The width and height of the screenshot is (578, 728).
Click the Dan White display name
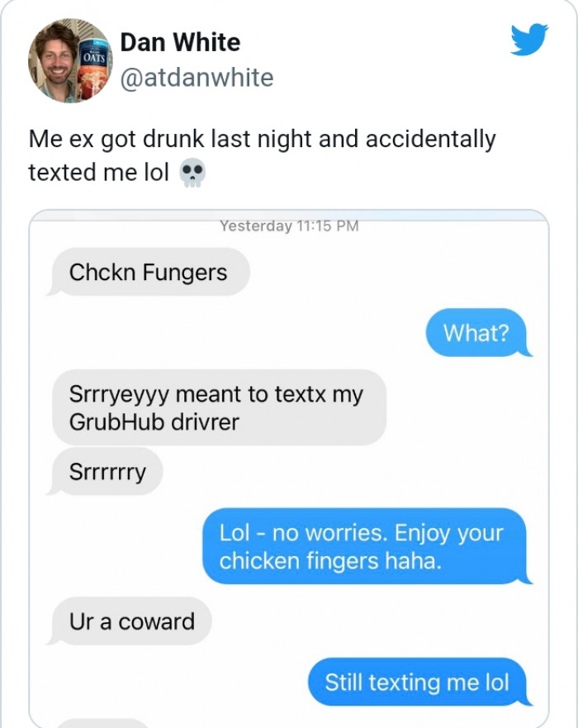pos(181,42)
